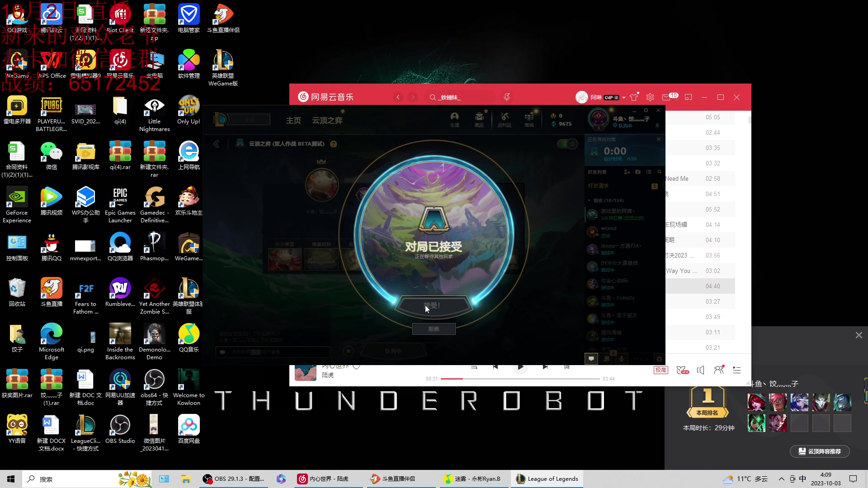868x488 pixels.
Task: Open the current song album cover thumbnail
Action: 306,373
